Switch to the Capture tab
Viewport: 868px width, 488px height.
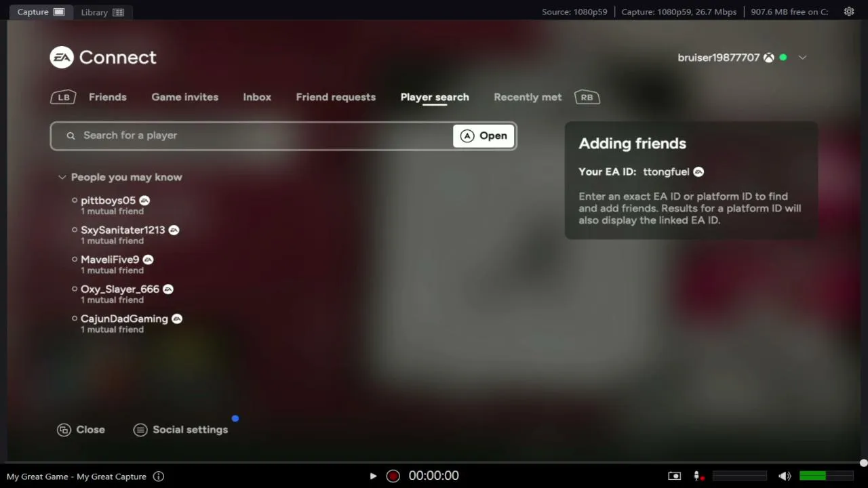[x=41, y=12]
